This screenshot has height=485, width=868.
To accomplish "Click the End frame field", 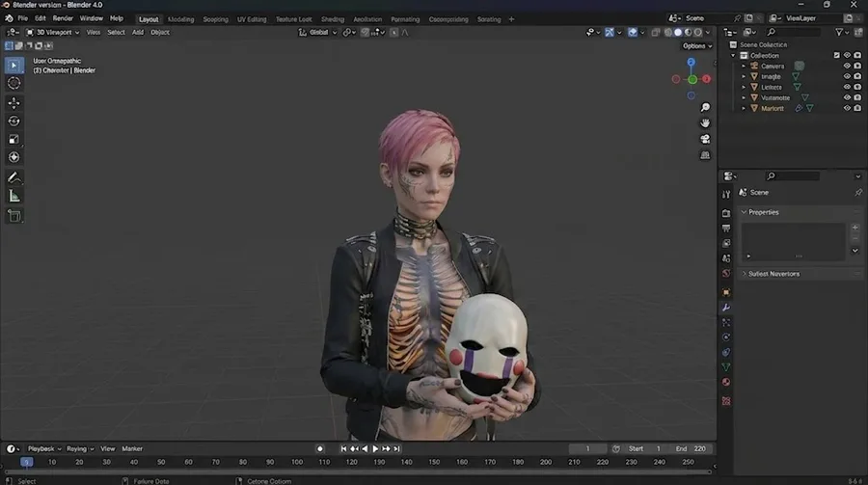I will pos(692,449).
